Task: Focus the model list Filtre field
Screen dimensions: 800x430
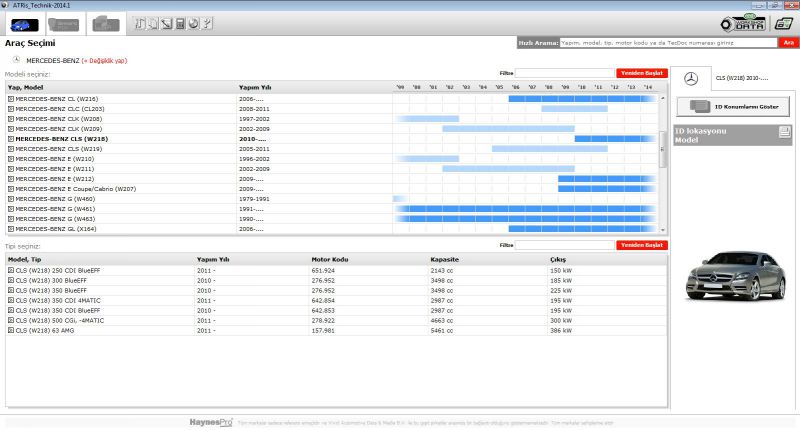Action: [565, 73]
